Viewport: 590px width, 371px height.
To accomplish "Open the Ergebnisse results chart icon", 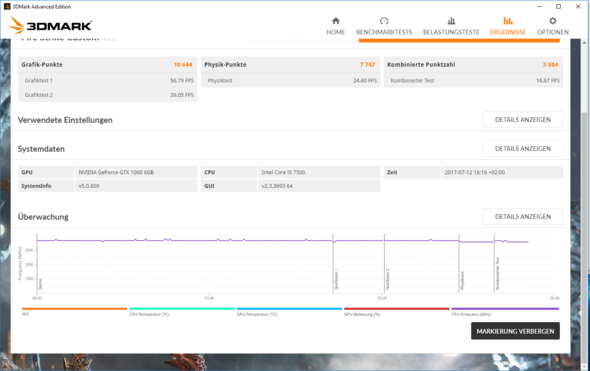I will 508,21.
